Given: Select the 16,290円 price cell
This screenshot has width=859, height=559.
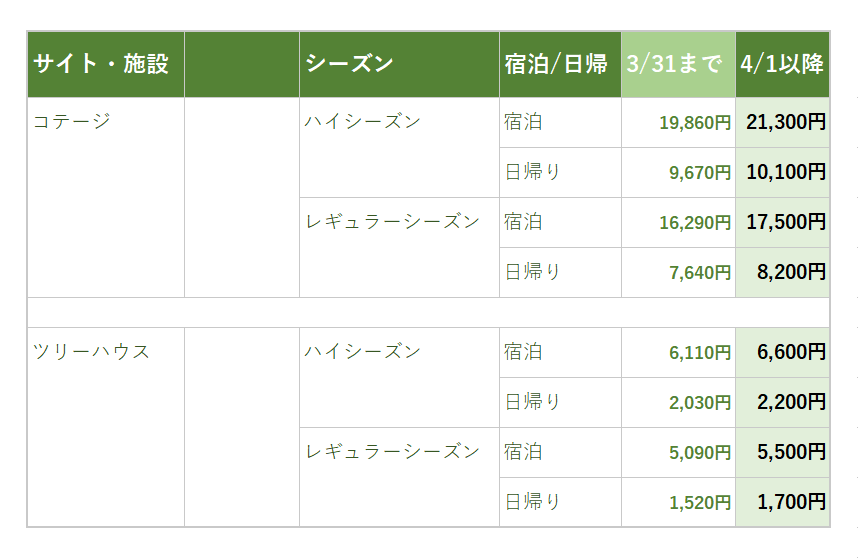Looking at the screenshot, I should [694, 223].
